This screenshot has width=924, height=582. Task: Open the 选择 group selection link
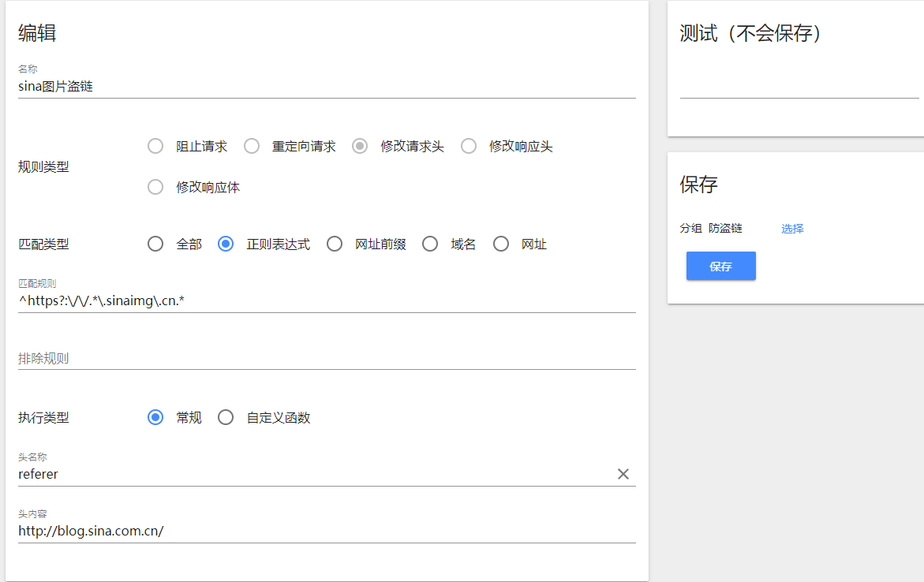click(x=792, y=229)
